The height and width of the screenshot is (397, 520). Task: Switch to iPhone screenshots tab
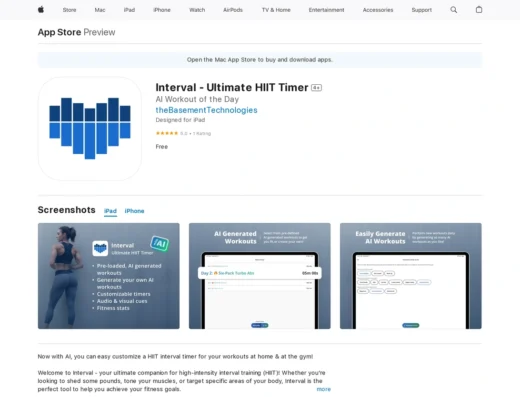pos(134,211)
